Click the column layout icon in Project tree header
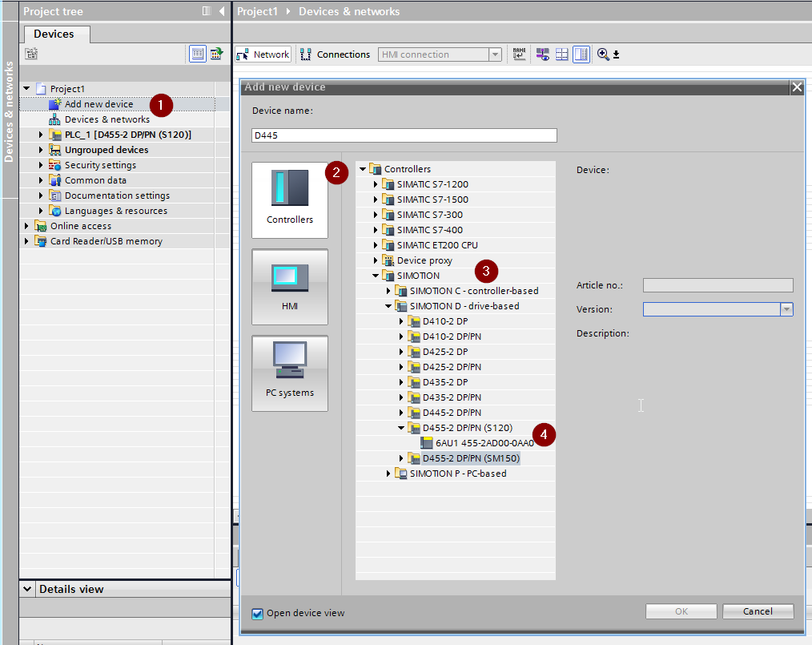Viewport: 812px width, 645px height. tap(207, 11)
